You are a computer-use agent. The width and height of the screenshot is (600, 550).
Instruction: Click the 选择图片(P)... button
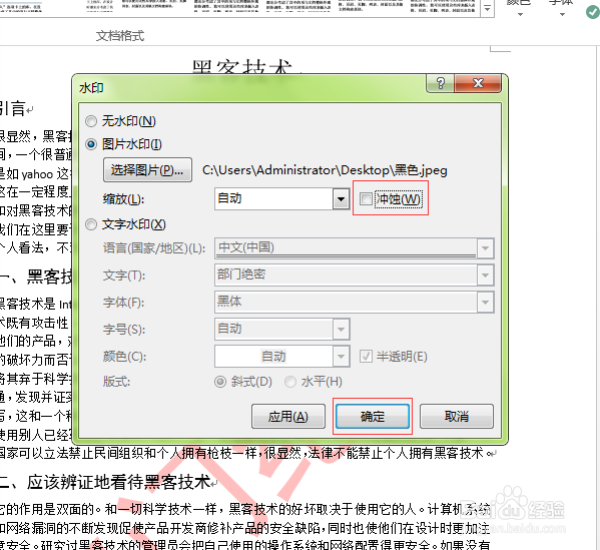147,170
